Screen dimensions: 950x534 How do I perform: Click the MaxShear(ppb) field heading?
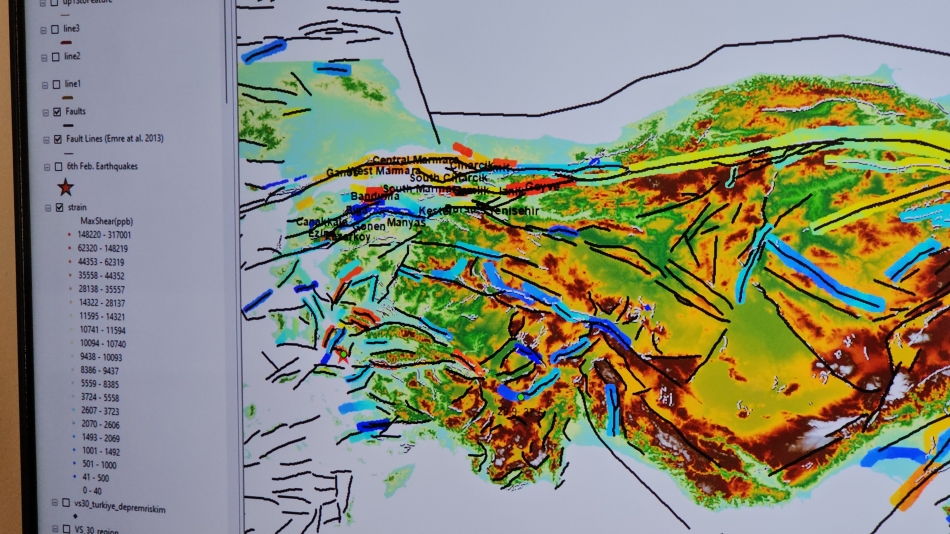tap(107, 221)
